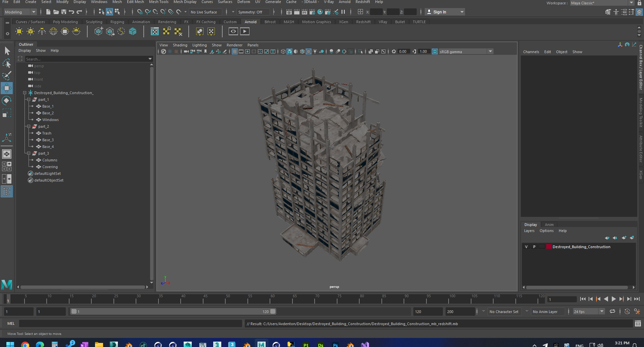Switch to the Poly Modeling shelf tab
Screen dimensions: 644x347
tap(65, 22)
